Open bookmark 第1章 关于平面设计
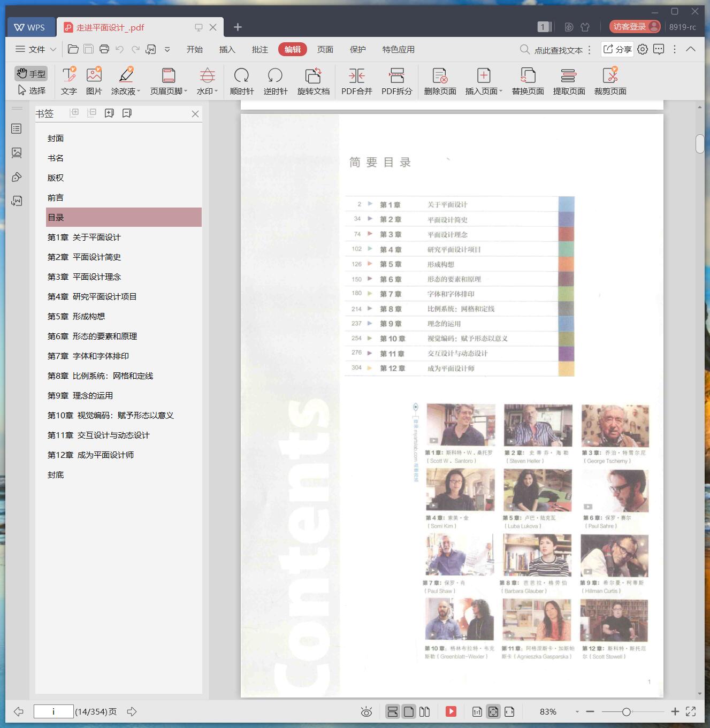The image size is (710, 728). [x=84, y=237]
